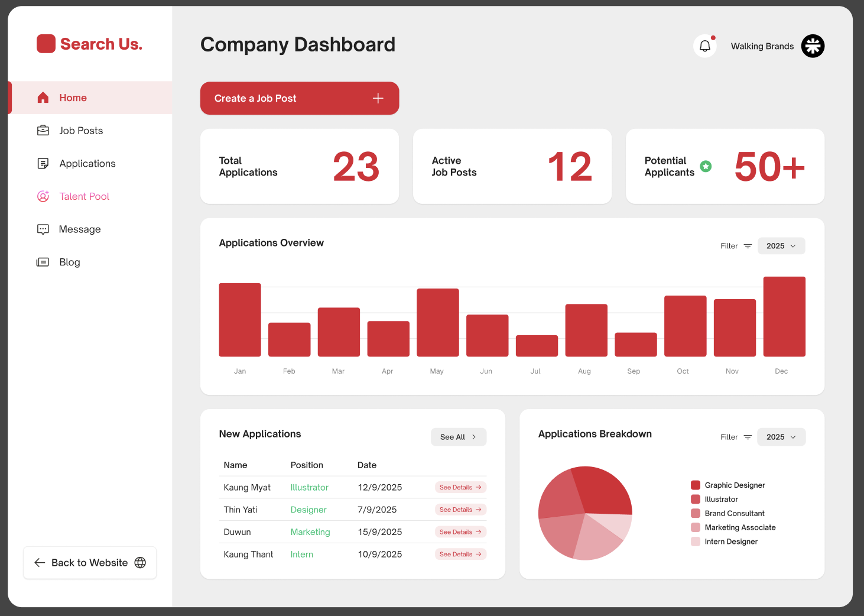864x616 pixels.
Task: Click the green star badge near Potential Applicants
Action: [706, 167]
